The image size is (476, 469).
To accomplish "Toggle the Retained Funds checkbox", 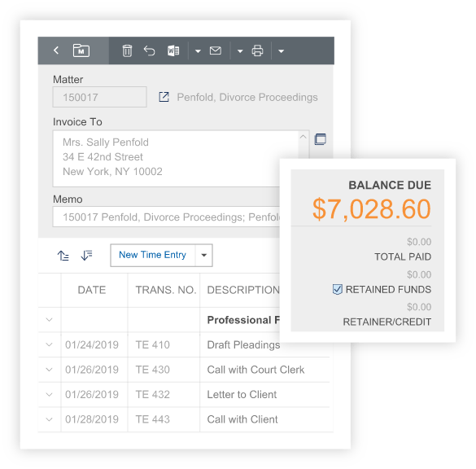I will [x=337, y=290].
